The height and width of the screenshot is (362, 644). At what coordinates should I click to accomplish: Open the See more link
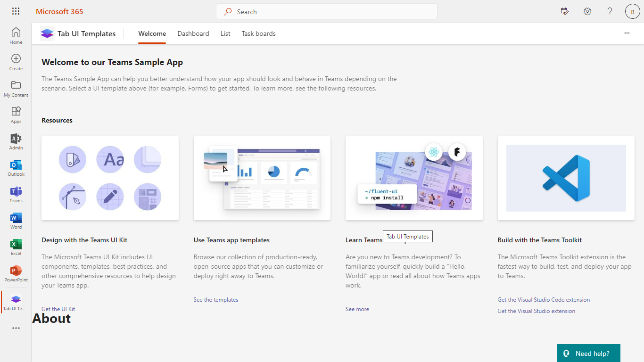click(x=357, y=309)
